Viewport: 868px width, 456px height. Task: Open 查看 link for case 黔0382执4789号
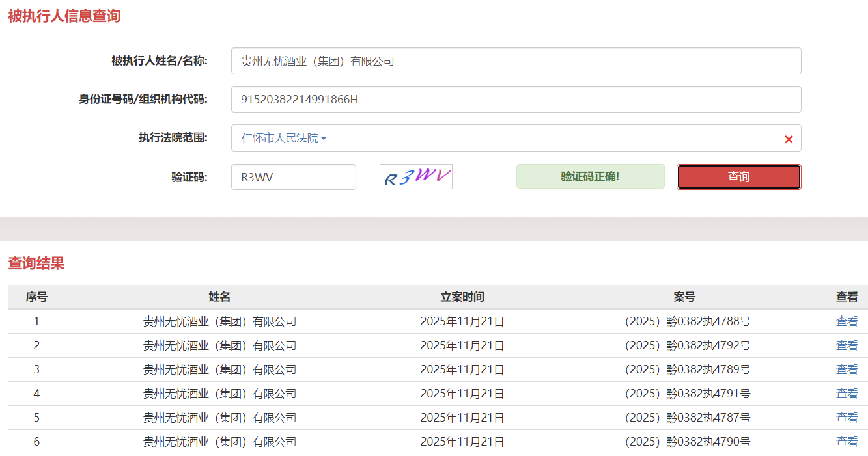tap(847, 369)
